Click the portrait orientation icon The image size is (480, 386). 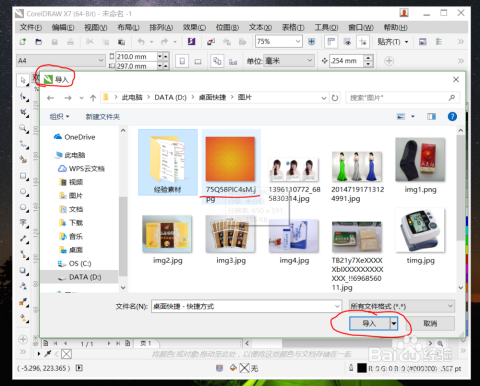182,61
